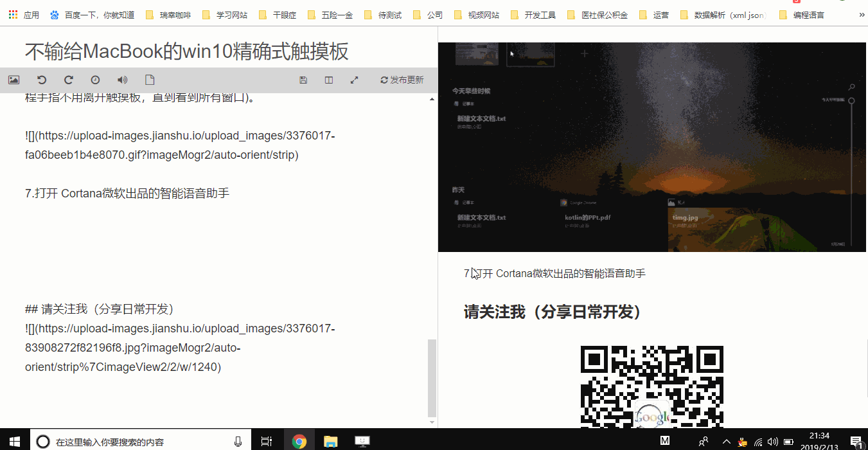Screen dimensions: 868x450
Task: Save the article with the floppy icon
Action: click(x=303, y=80)
